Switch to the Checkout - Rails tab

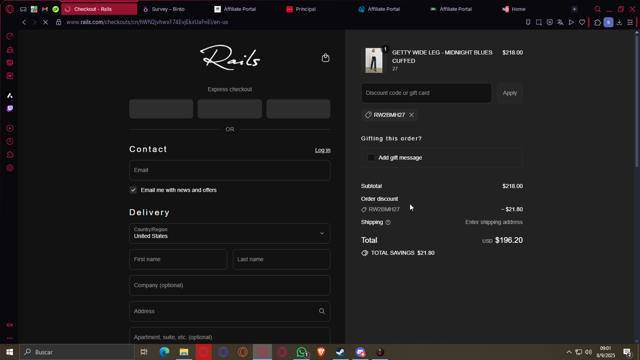click(99, 9)
